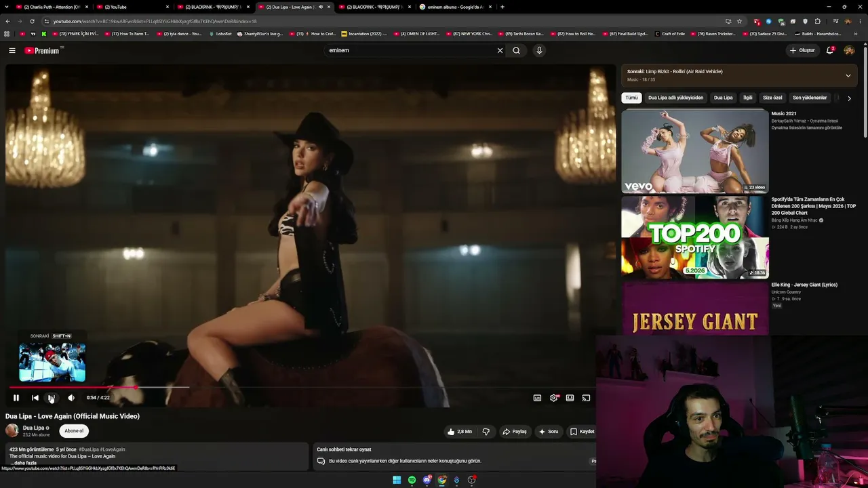
Task: Switch the player to theater mode
Action: [x=570, y=398]
